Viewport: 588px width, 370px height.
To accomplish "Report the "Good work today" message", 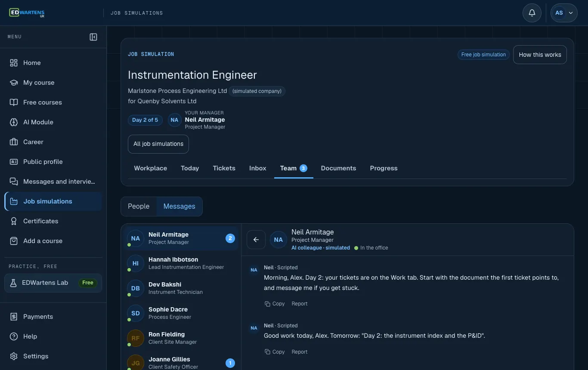I will (x=300, y=352).
